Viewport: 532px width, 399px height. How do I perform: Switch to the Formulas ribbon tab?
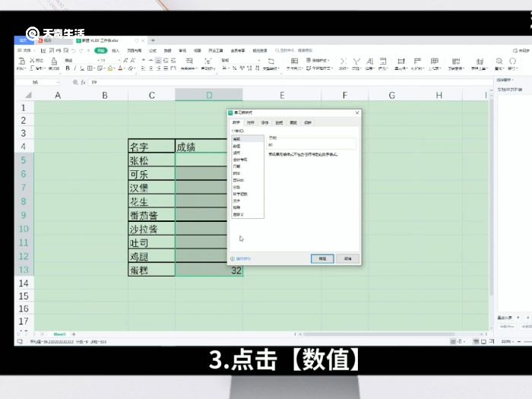(153, 51)
